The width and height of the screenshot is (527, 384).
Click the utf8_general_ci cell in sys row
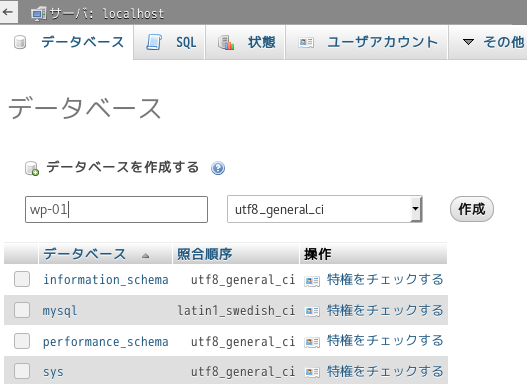tap(243, 372)
